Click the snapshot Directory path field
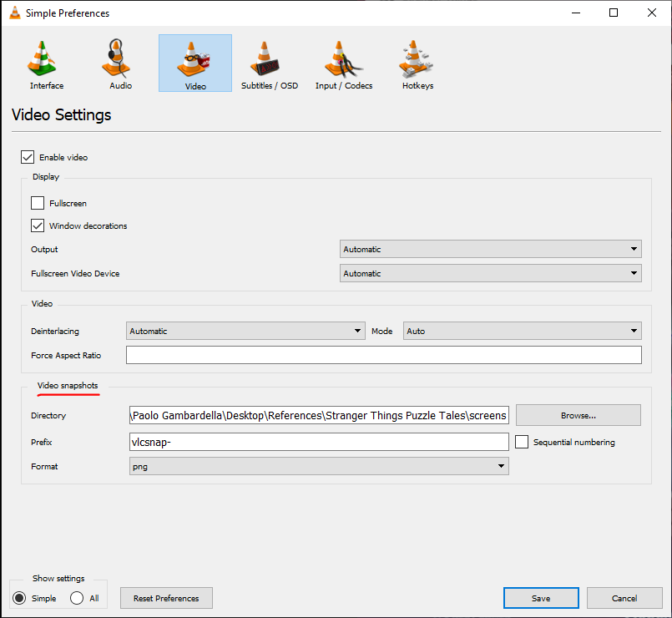 (x=319, y=416)
